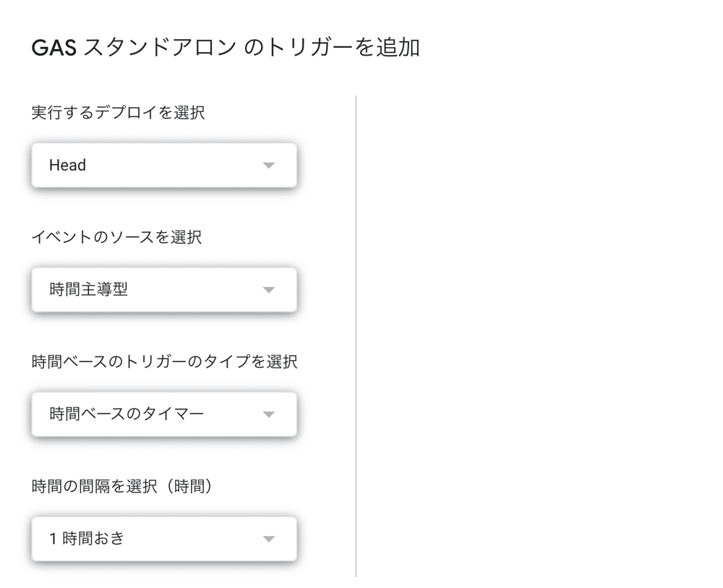Select the 時間主導型 value text
This screenshot has width=723, height=588.
coord(88,290)
